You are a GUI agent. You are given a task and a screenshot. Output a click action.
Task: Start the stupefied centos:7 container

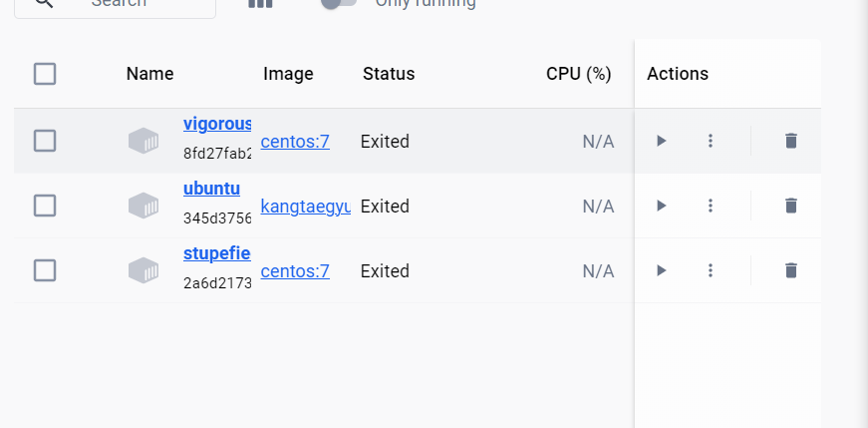coord(661,270)
